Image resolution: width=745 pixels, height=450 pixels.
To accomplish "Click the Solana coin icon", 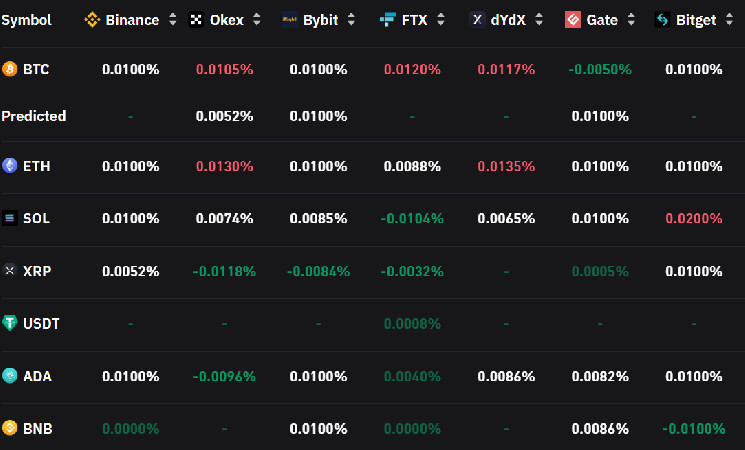I will [x=10, y=218].
